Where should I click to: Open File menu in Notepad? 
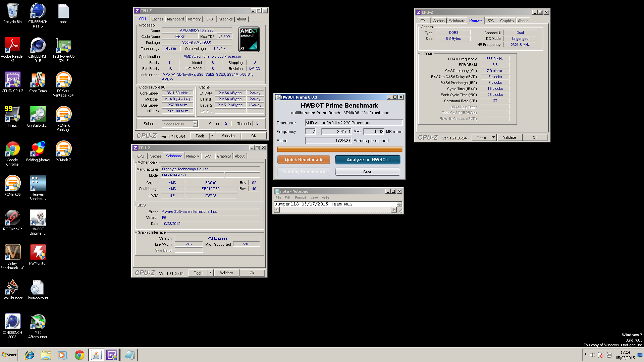pyautogui.click(x=278, y=198)
